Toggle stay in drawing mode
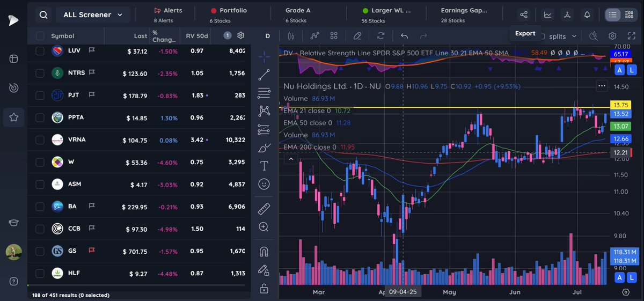The image size is (644, 301). 264,270
